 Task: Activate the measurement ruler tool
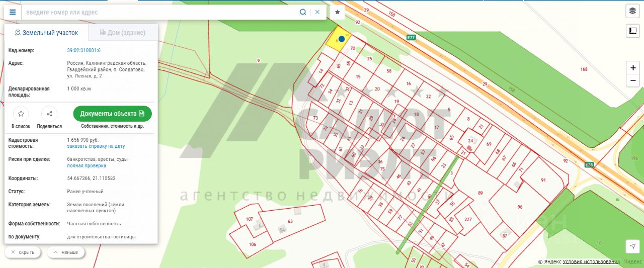click(632, 31)
